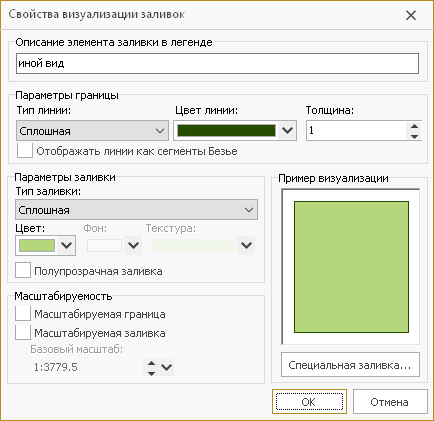The height and width of the screenshot is (421, 434).
Task: Click the legend description text field
Action: point(217,63)
